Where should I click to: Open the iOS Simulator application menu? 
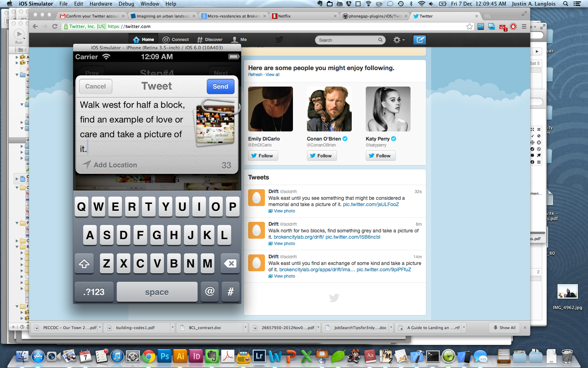[36, 4]
